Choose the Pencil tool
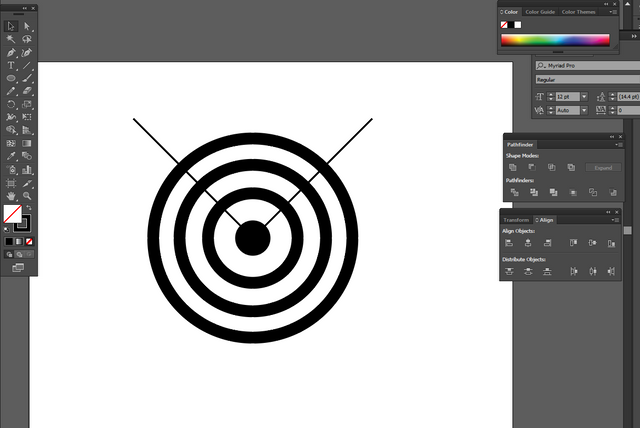 [11, 91]
